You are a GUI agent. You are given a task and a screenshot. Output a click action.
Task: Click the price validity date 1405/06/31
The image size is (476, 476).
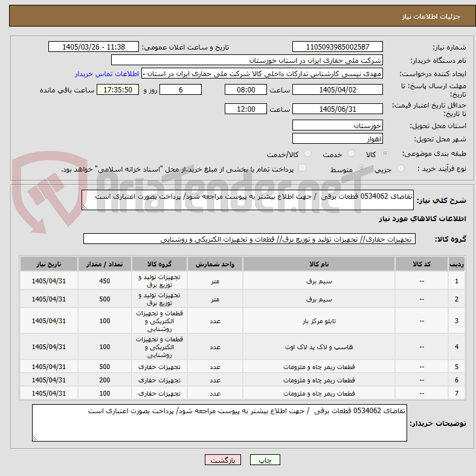[x=338, y=109]
